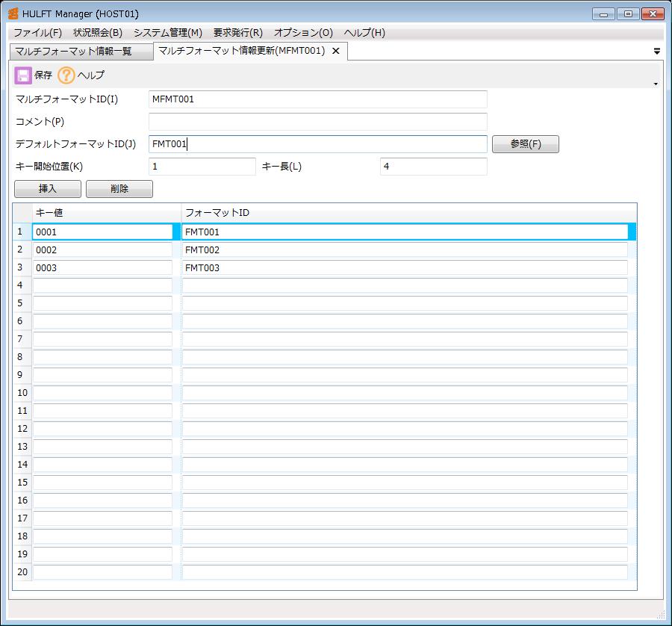Screen dimensions: 672x626
Task: Click the キー開始位置 field
Action: point(202,167)
